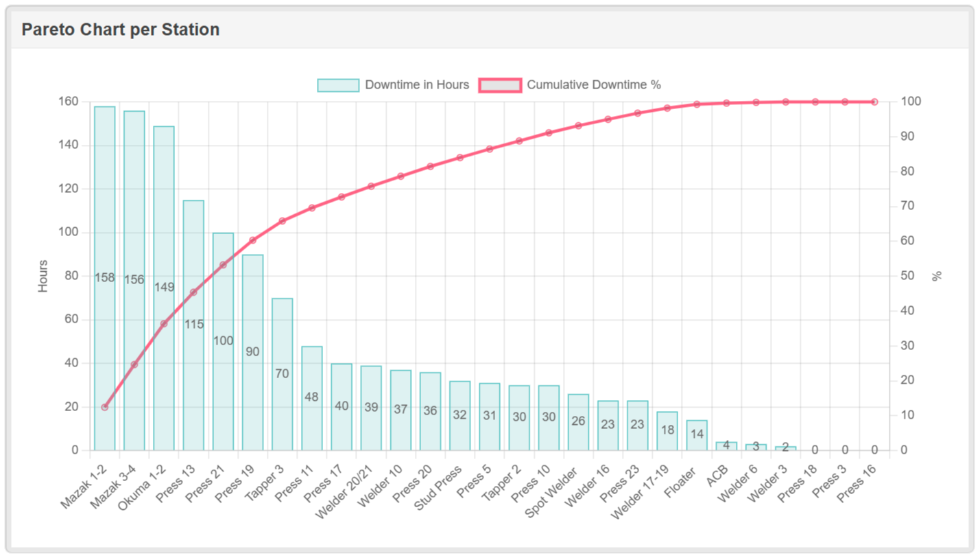Click the small ACB bar

point(726,445)
